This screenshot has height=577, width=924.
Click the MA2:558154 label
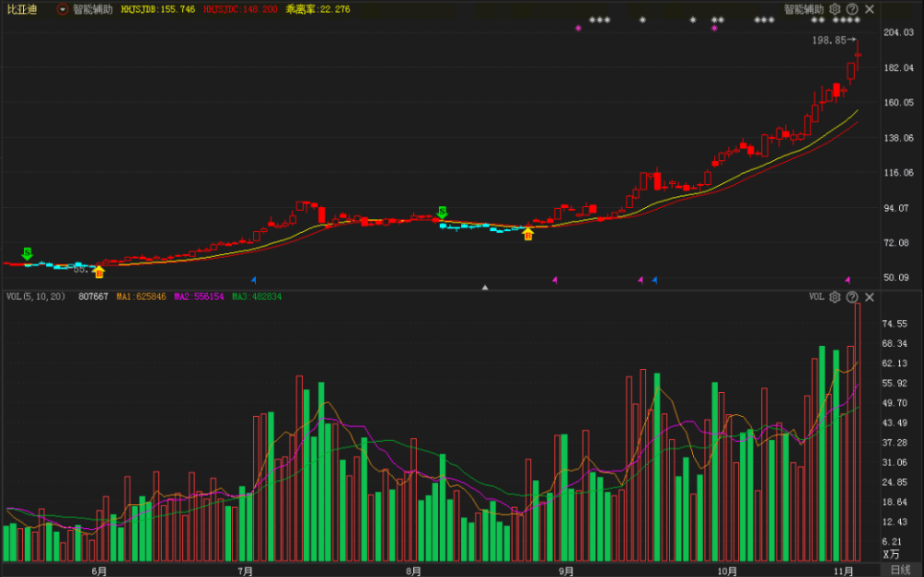tap(200, 296)
